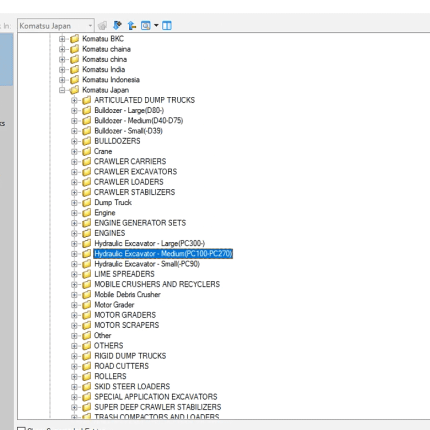
Task: Open the view options dropdown arrow
Action: pos(156,26)
